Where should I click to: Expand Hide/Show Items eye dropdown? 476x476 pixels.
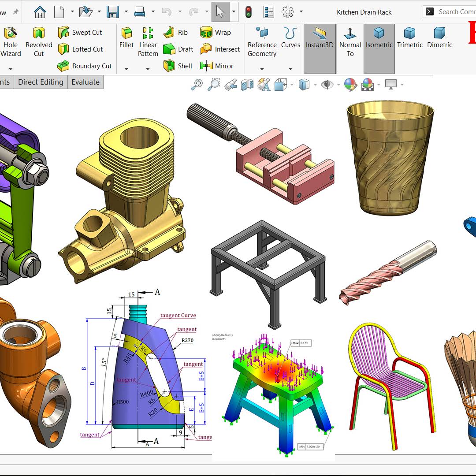(x=338, y=85)
